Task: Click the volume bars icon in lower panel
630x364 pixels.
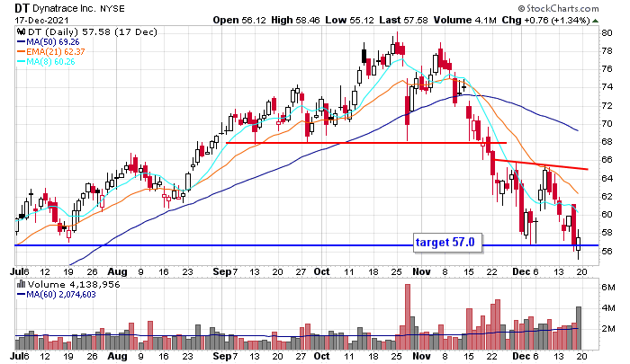Action: (x=21, y=285)
